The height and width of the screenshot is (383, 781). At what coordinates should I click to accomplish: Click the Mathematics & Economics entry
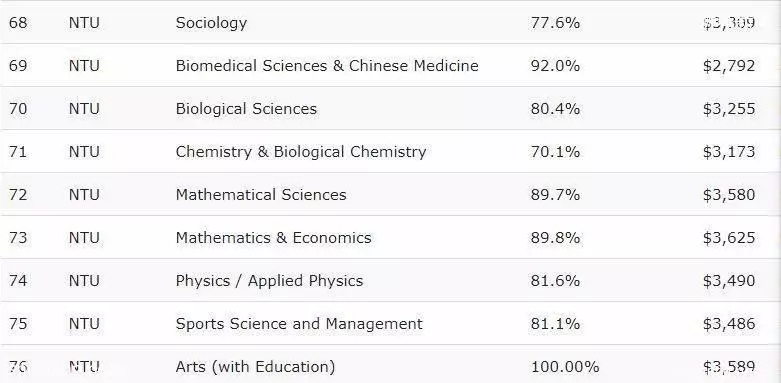pyautogui.click(x=273, y=238)
